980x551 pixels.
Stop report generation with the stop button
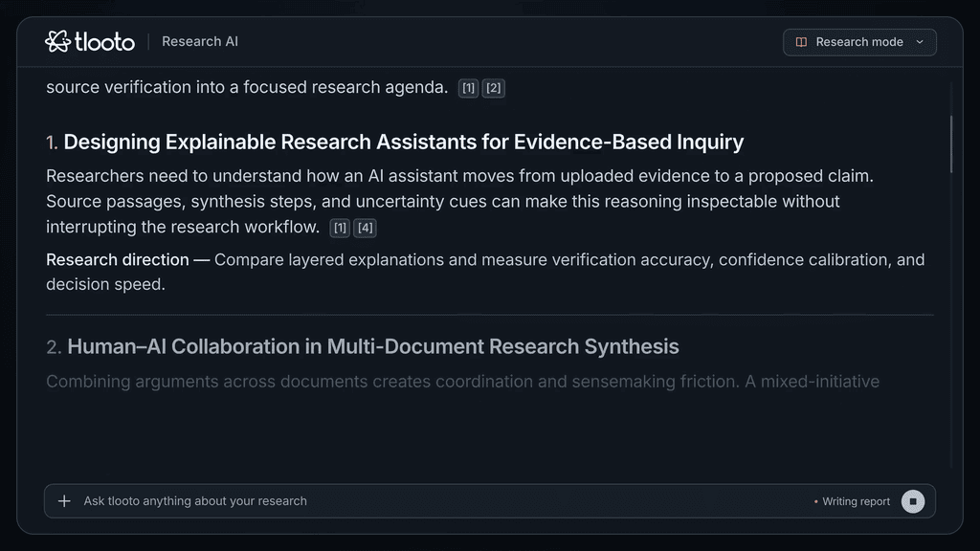point(912,501)
